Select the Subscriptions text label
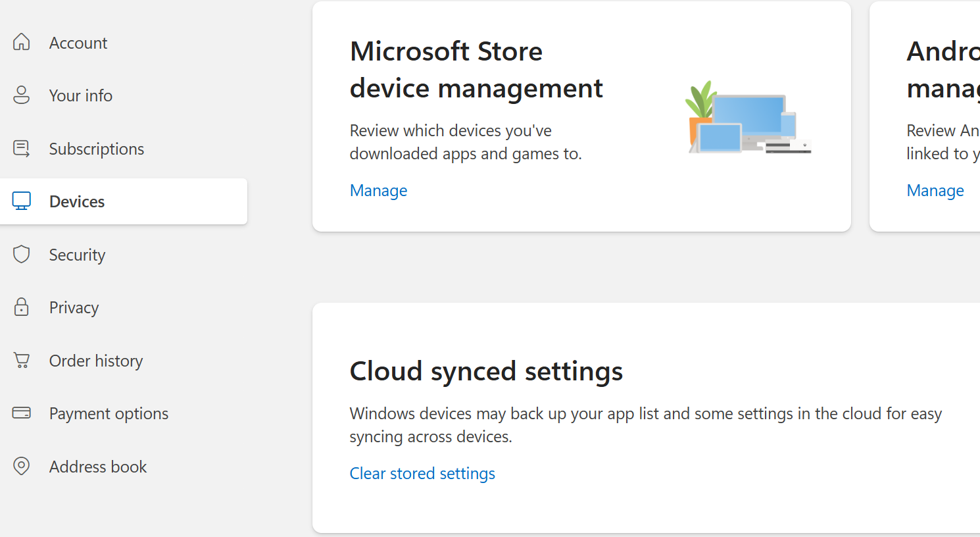Screen dimensions: 980x537 tap(97, 149)
